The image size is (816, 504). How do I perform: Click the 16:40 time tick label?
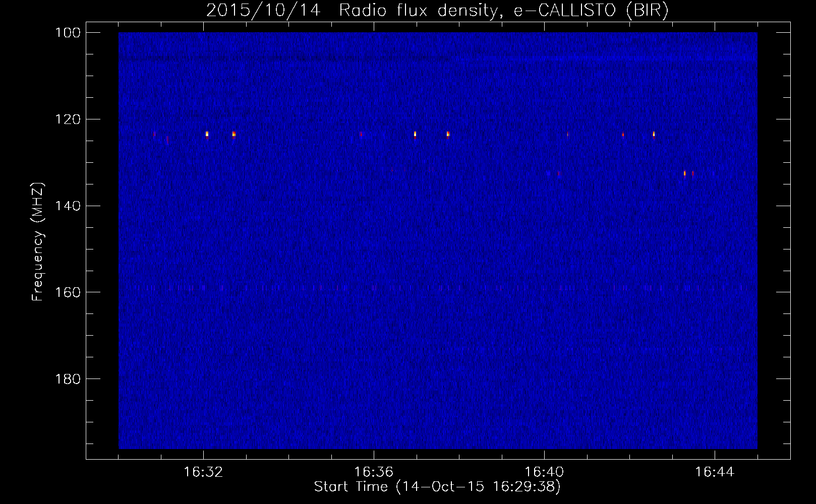click(544, 472)
